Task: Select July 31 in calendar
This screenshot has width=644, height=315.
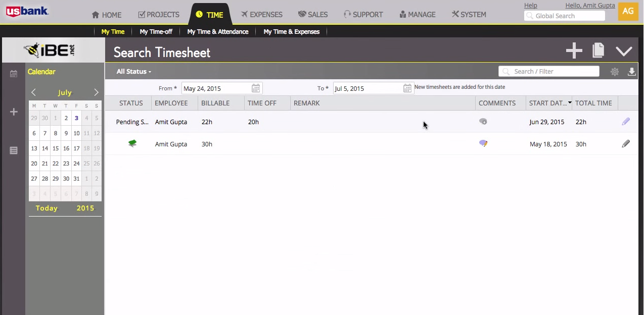Action: tap(76, 179)
